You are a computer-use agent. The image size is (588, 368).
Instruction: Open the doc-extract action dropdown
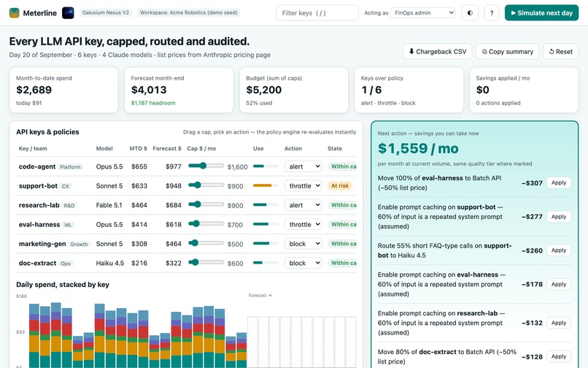point(303,264)
